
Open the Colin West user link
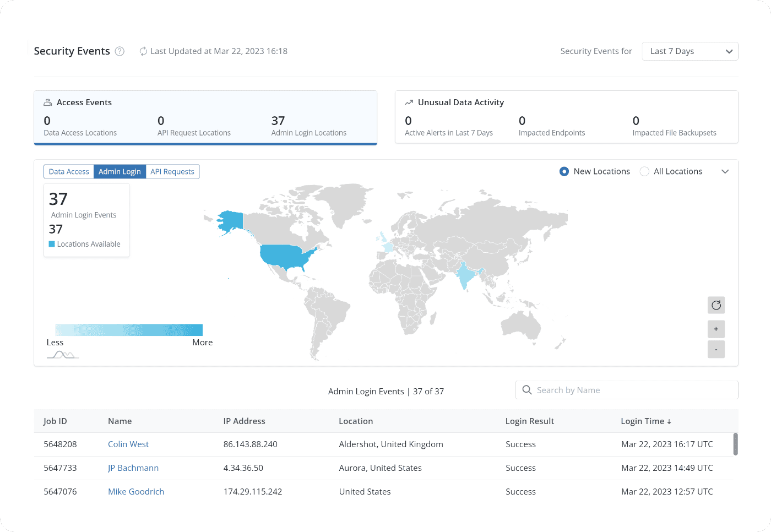pyautogui.click(x=128, y=444)
